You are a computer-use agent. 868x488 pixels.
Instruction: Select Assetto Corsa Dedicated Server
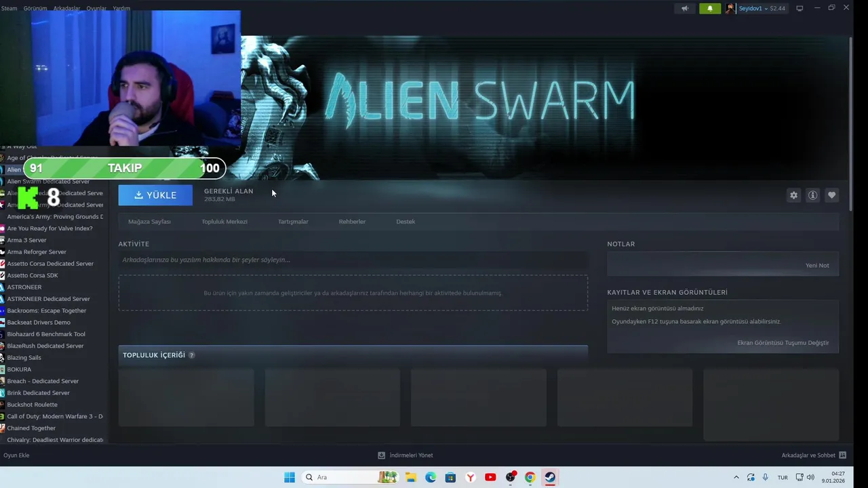(50, 264)
